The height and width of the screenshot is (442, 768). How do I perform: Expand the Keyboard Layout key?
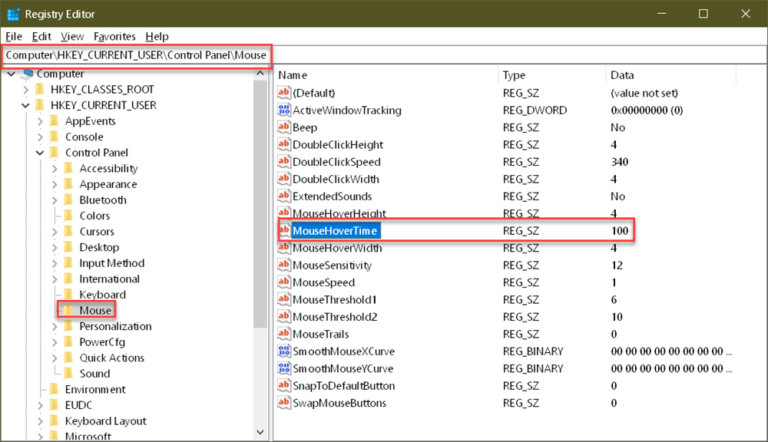(x=41, y=421)
